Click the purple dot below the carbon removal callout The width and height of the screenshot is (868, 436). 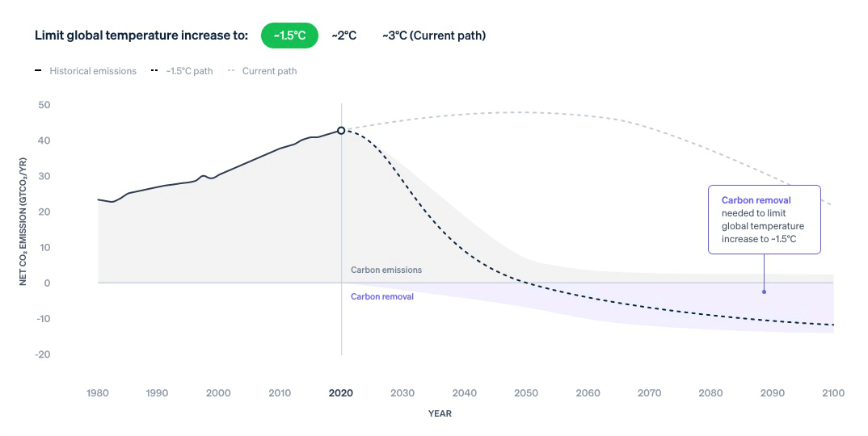(x=764, y=291)
